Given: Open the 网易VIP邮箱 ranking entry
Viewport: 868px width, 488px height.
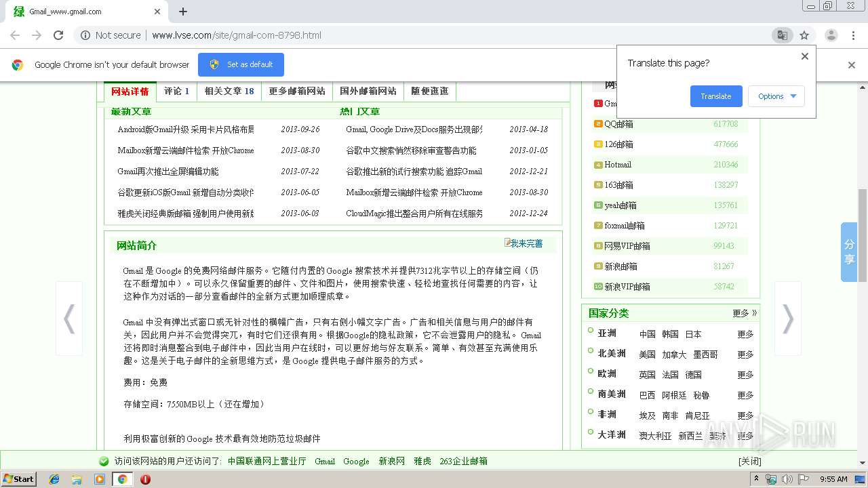Looking at the screenshot, I should (627, 246).
